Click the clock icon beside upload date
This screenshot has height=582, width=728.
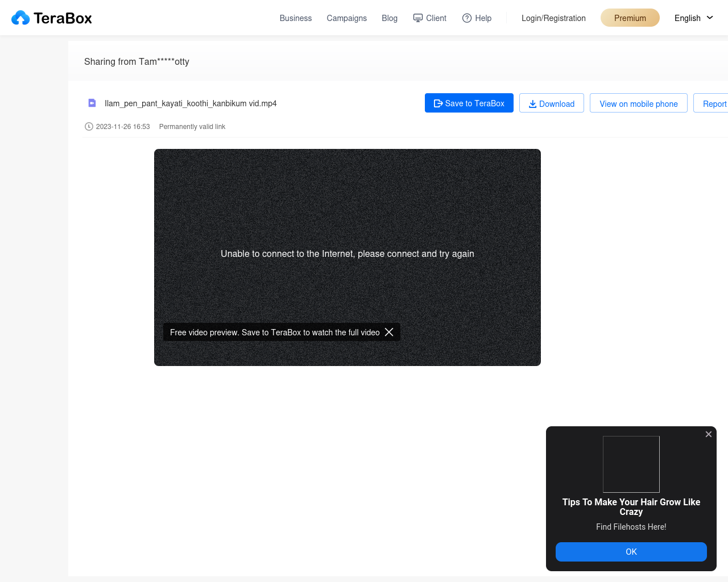[89, 127]
